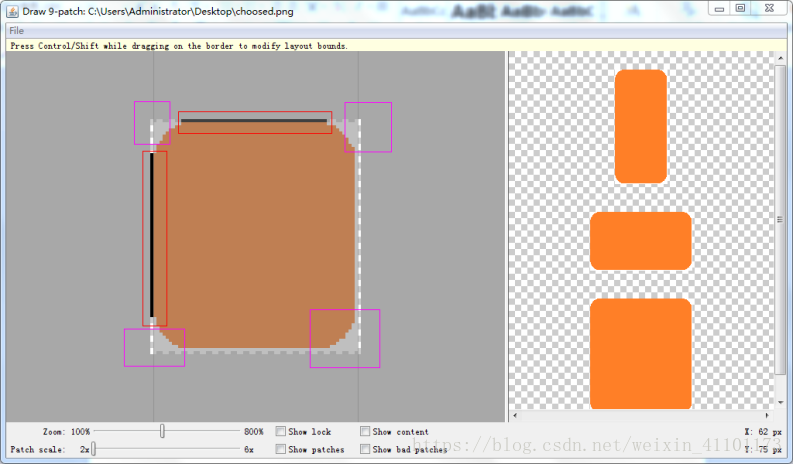The image size is (793, 465).
Task: Click preview horizontal scrollbar left arrow
Action: coord(515,415)
